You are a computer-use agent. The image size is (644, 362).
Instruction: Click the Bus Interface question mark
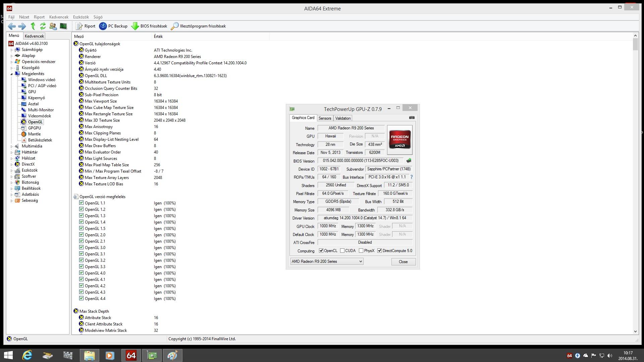point(412,177)
